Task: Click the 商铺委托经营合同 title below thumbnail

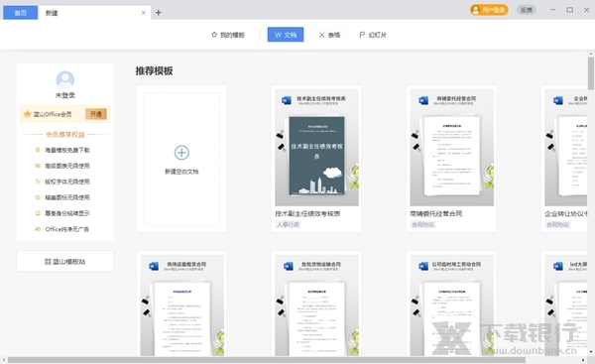Action: pos(436,213)
